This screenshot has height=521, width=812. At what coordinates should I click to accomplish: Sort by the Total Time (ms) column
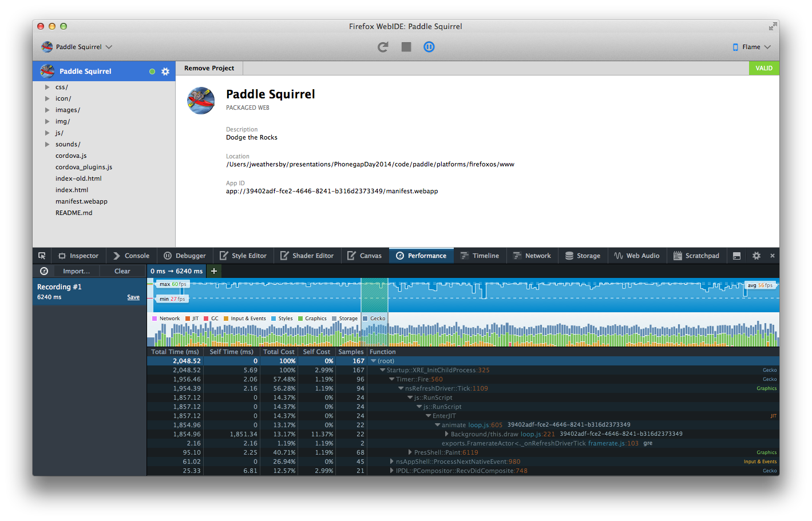pyautogui.click(x=175, y=352)
